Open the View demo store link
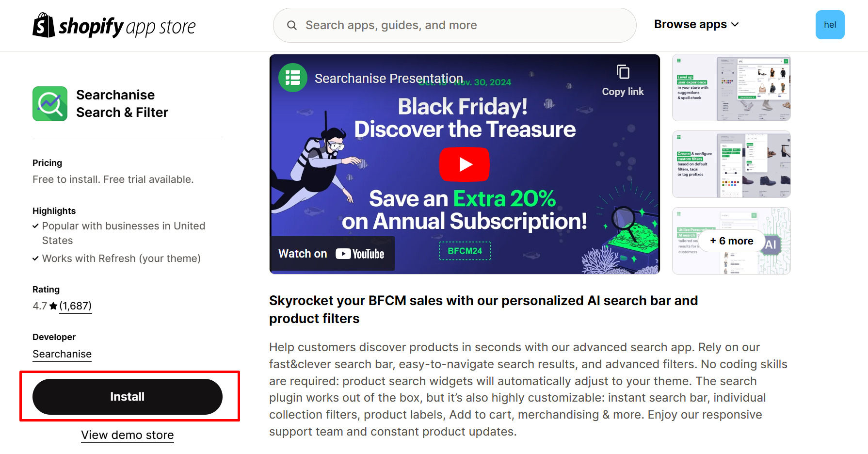The width and height of the screenshot is (868, 454). click(128, 435)
